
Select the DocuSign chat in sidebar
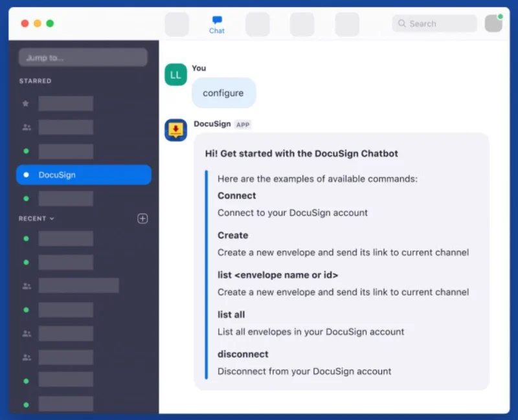(84, 175)
